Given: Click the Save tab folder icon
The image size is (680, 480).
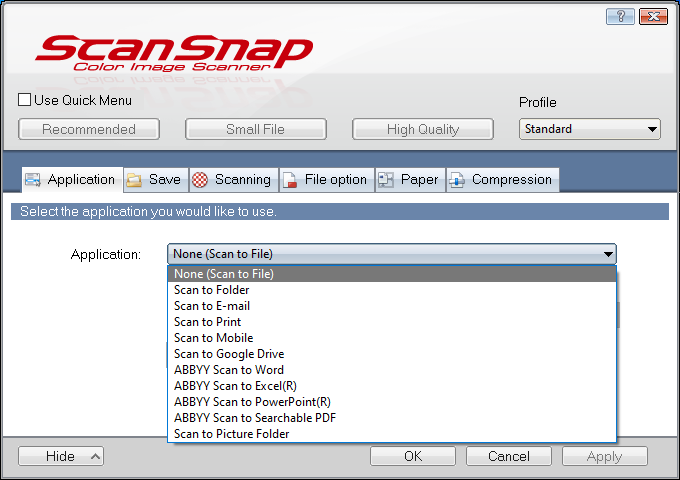Looking at the screenshot, I should click(x=134, y=180).
